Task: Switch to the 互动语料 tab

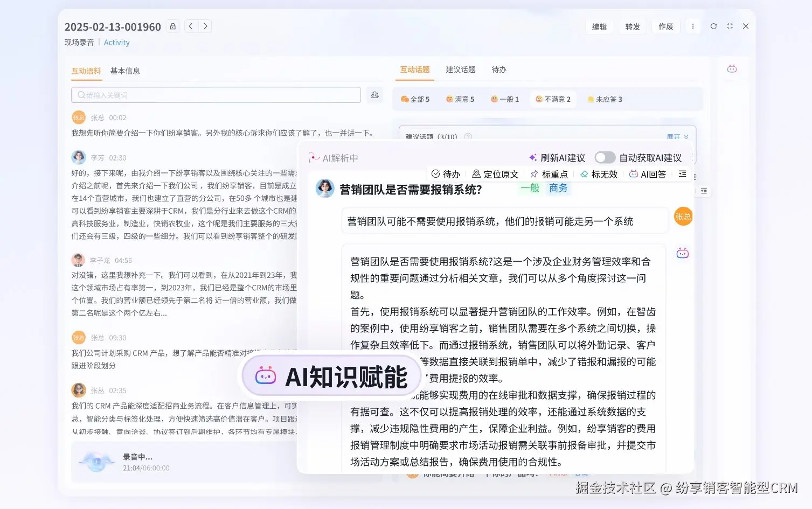Action: click(86, 71)
